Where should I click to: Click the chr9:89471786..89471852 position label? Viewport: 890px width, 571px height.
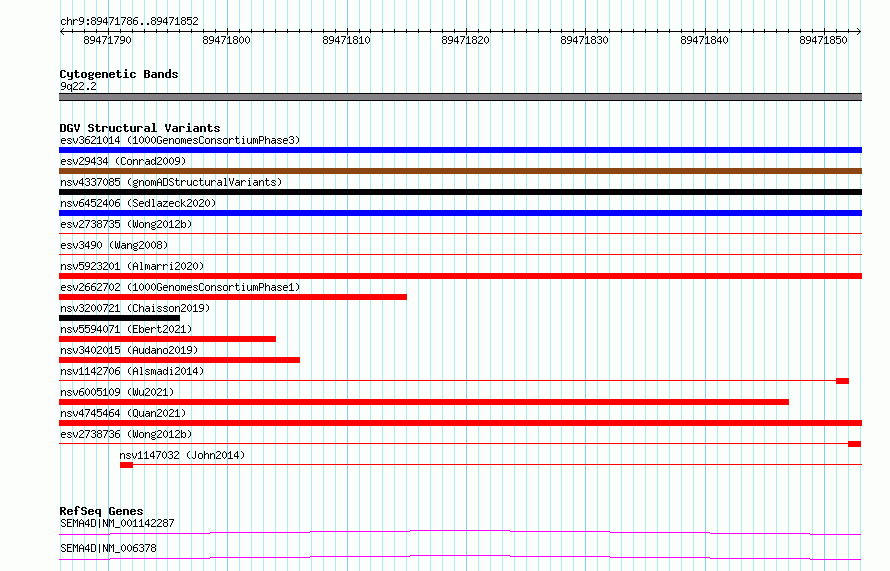129,22
